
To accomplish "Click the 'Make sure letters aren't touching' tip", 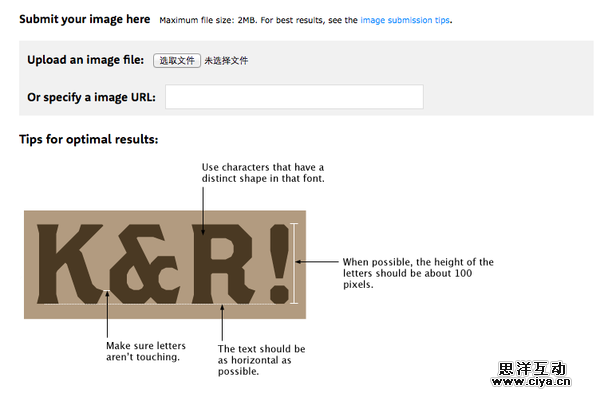I will [x=146, y=351].
